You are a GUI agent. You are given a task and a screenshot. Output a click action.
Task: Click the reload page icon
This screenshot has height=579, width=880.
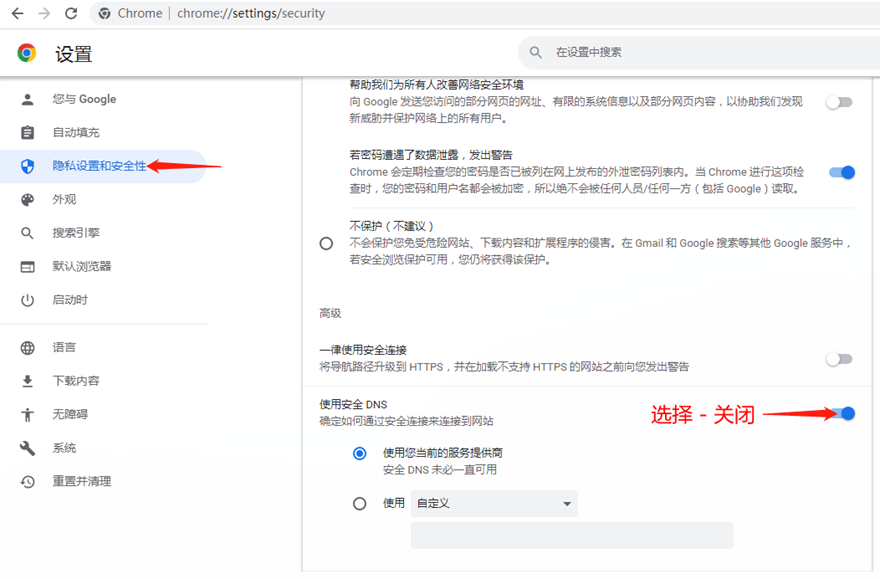[71, 14]
